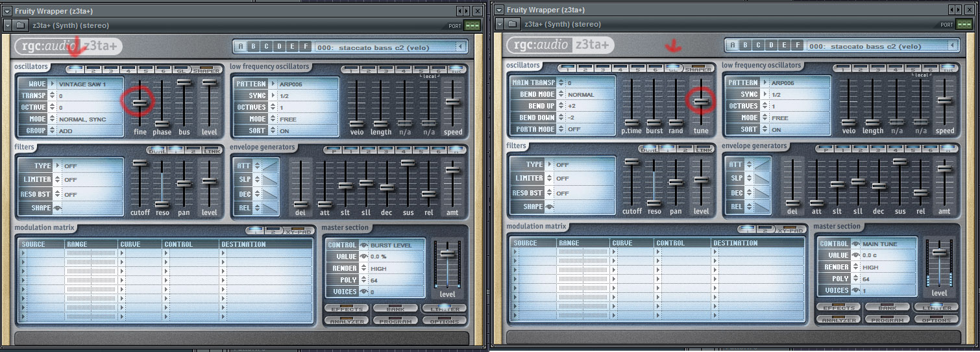This screenshot has height=352, width=980.
Task: Select envelope generator P tab in right window
Action: click(x=824, y=149)
